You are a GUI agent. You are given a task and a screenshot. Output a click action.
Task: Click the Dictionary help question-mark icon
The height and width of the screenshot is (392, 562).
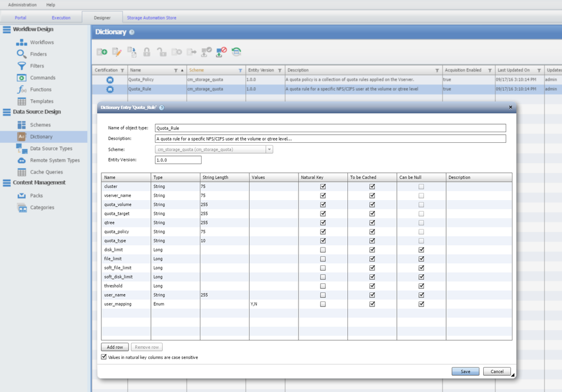pos(132,33)
